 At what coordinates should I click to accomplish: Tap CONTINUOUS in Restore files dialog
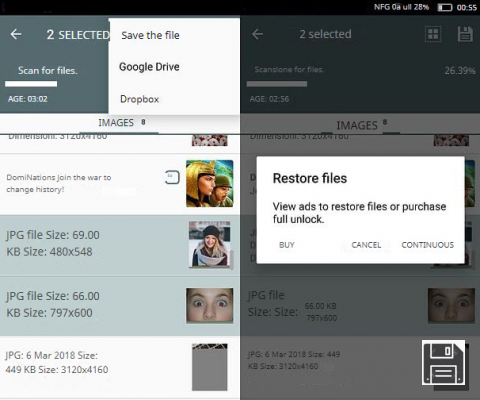pos(428,245)
